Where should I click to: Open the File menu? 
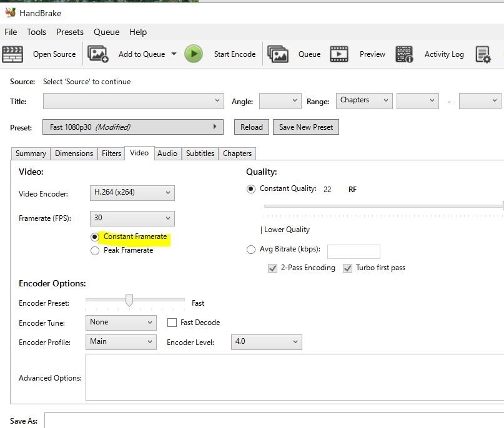coord(11,32)
